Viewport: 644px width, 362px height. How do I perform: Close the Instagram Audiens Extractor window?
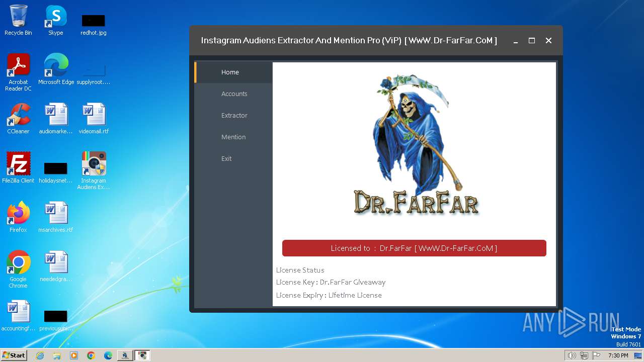(x=549, y=41)
